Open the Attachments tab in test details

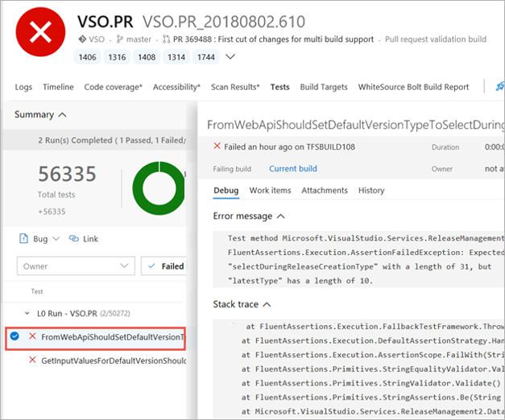click(324, 191)
